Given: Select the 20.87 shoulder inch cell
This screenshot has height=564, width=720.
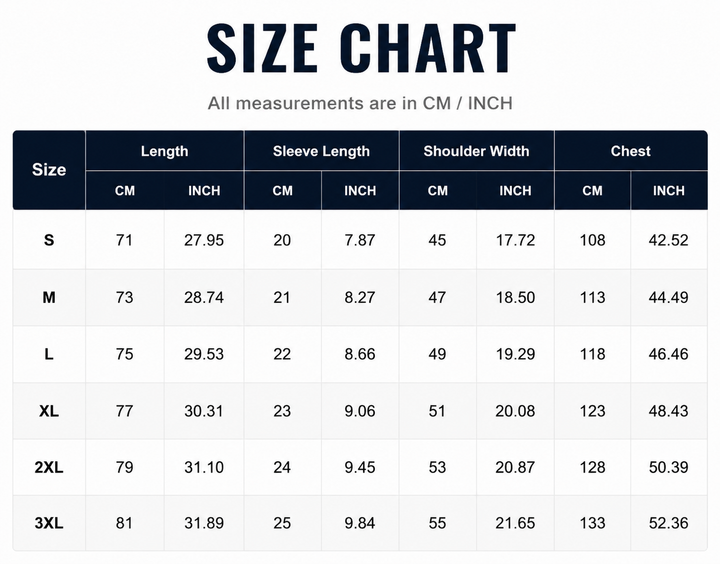Looking at the screenshot, I should pyautogui.click(x=515, y=467).
